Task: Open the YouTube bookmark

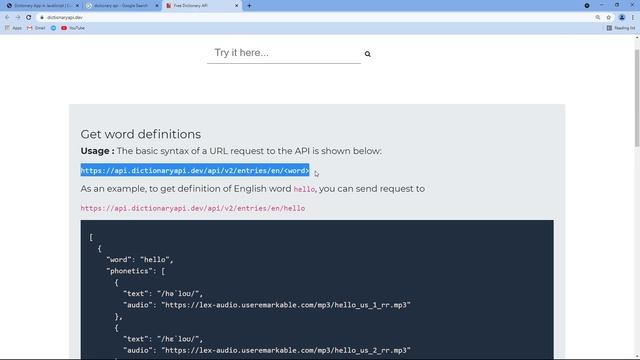Action: 73,28
